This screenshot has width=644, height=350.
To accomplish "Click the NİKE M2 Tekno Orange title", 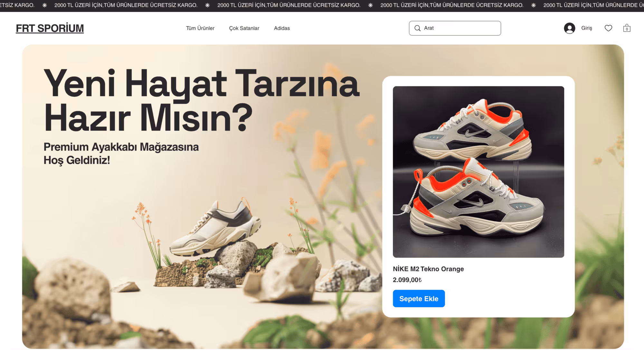I will tap(428, 269).
